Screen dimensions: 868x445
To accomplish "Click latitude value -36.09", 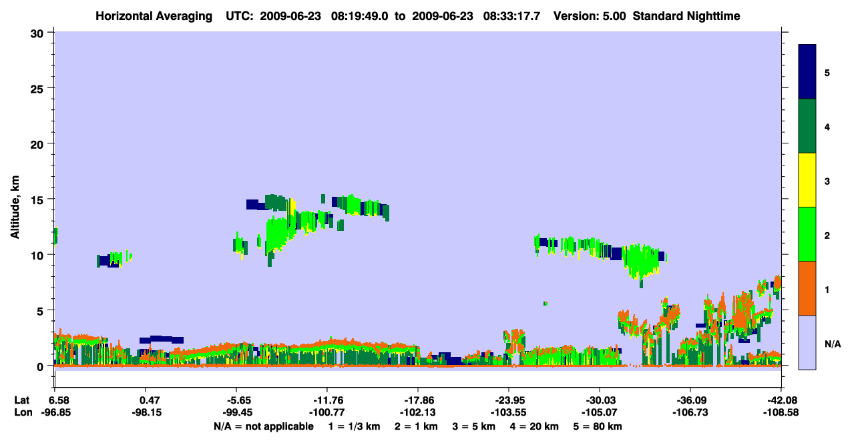I will (690, 400).
